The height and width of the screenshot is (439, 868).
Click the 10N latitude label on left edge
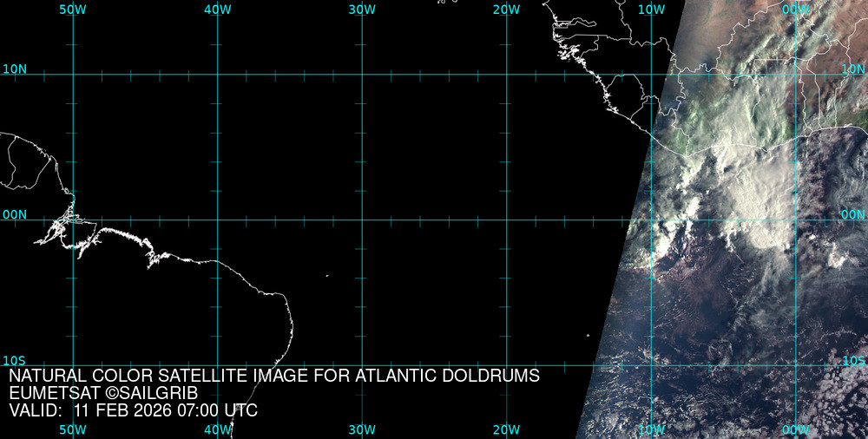point(14,69)
